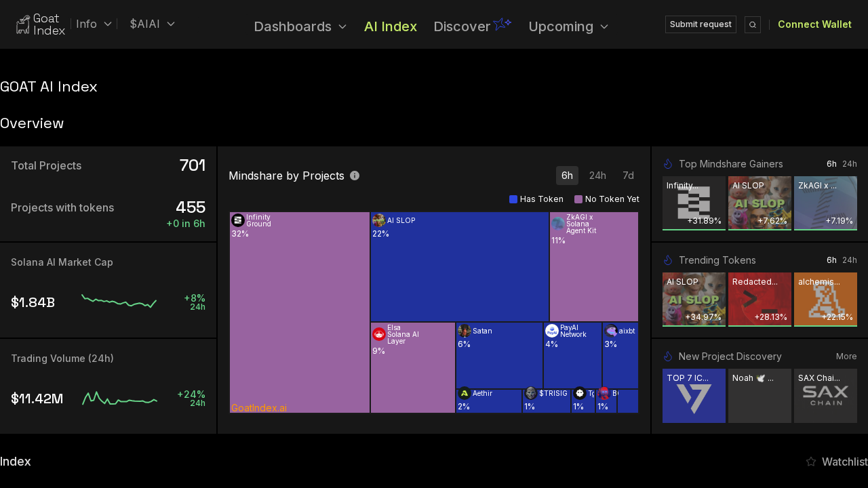Open search using the magnifier icon
Screen dimensions: 868x488
coord(752,24)
